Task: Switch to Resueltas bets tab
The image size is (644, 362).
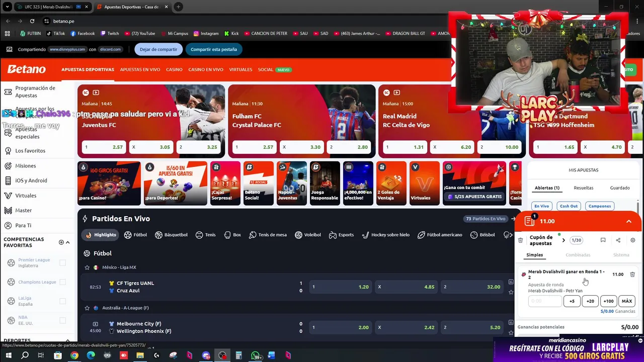Action: coord(584,188)
